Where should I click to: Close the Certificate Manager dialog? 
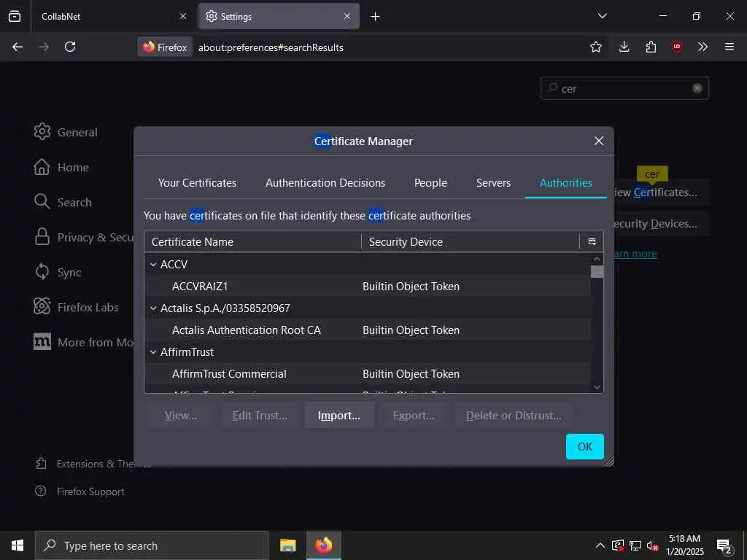click(599, 141)
